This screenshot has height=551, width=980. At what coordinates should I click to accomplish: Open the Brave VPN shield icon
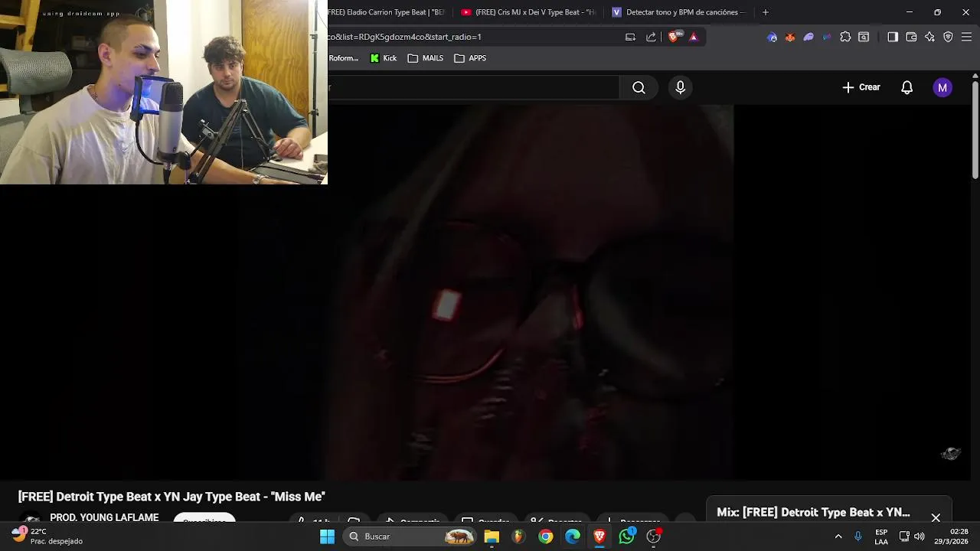click(x=948, y=37)
